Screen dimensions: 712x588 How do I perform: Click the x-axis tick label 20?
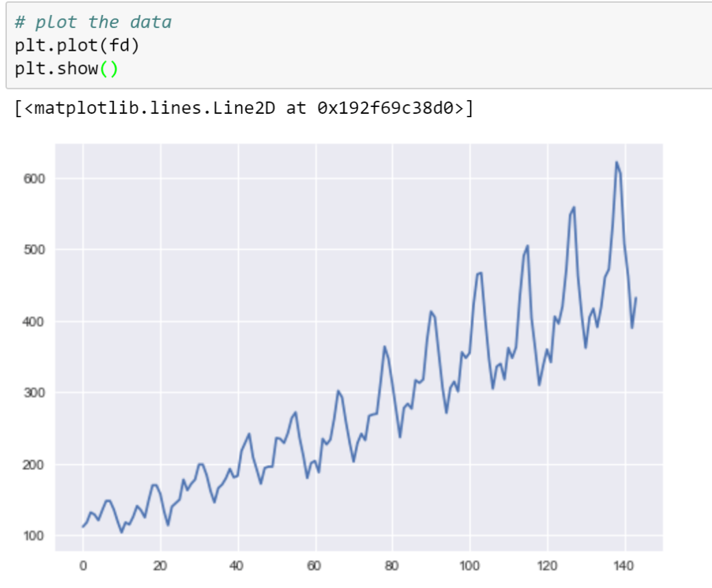pyautogui.click(x=160, y=566)
